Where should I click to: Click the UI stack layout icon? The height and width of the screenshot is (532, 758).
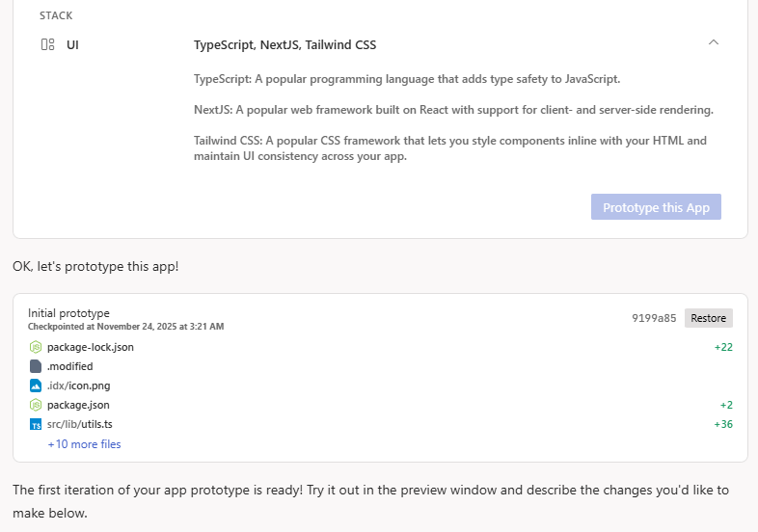pos(47,44)
